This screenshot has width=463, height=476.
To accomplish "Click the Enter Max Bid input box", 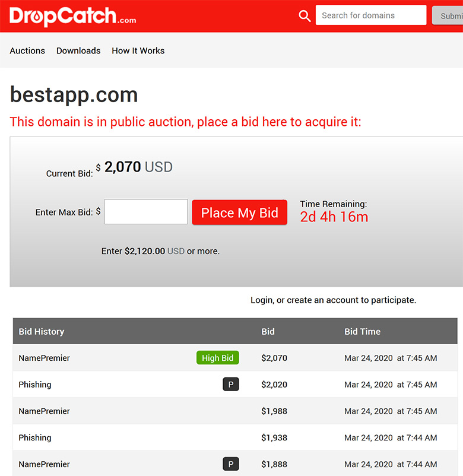I will 146,212.
